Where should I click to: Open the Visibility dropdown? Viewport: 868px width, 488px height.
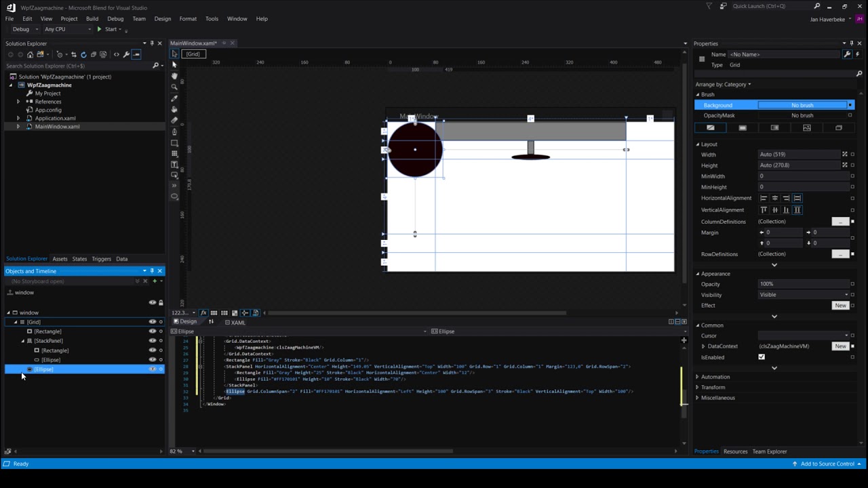pyautogui.click(x=804, y=295)
